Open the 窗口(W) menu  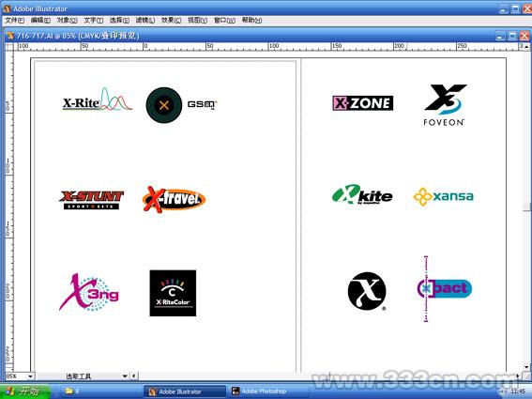click(224, 21)
